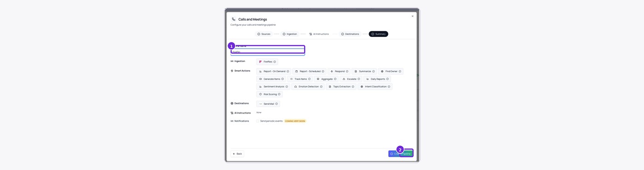Go to the Ingestion step tab
The image size is (644, 170).
[x=290, y=34]
